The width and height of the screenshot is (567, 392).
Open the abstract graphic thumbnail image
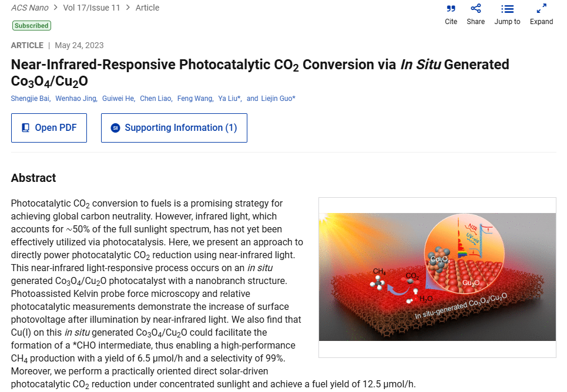437,277
